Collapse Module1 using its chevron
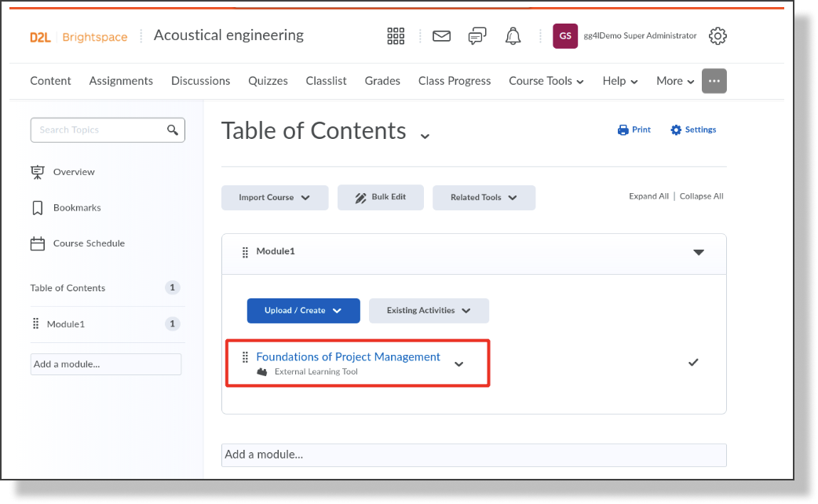This screenshot has width=818, height=504. pos(698,254)
